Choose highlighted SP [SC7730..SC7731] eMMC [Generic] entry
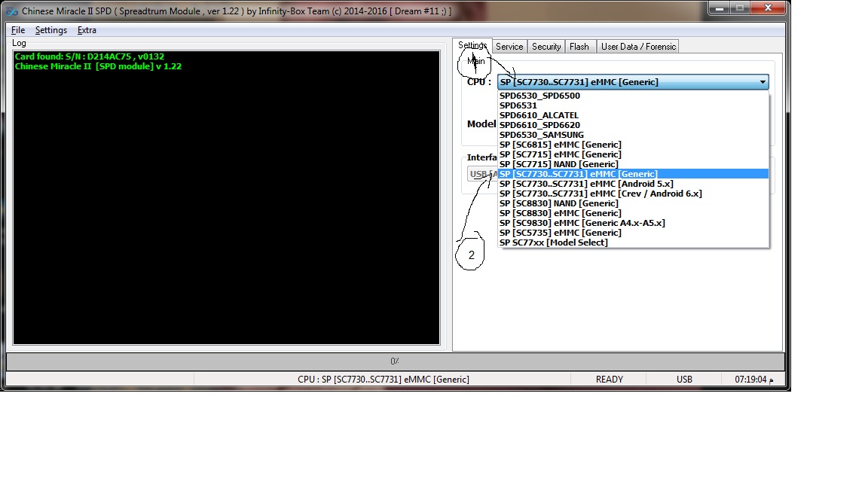This screenshot has width=868, height=488. pos(633,174)
